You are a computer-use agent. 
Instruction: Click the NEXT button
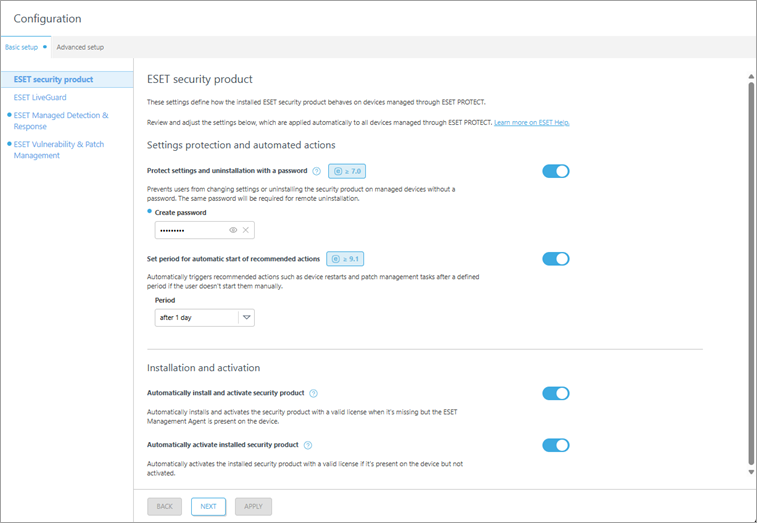[x=209, y=507]
